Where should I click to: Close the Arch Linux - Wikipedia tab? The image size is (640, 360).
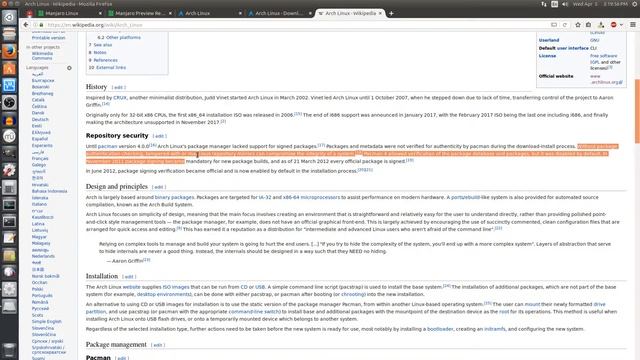coord(380,13)
